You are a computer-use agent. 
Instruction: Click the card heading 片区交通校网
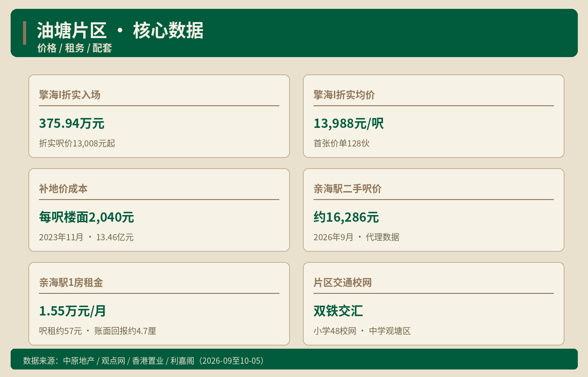tap(343, 282)
